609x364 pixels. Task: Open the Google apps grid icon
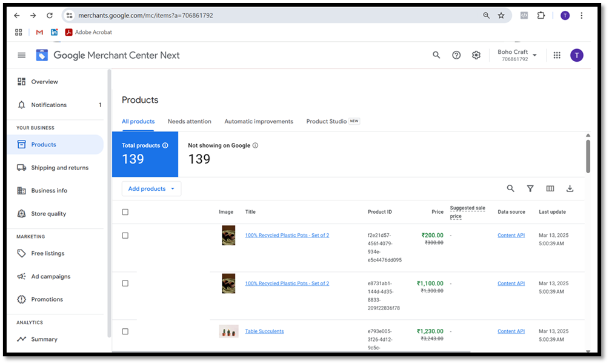pos(557,55)
